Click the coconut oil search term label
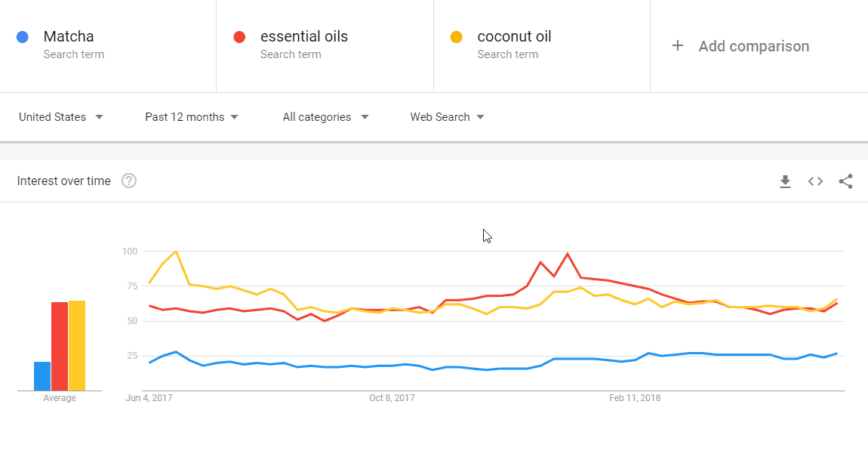The height and width of the screenshot is (454, 868). [514, 36]
